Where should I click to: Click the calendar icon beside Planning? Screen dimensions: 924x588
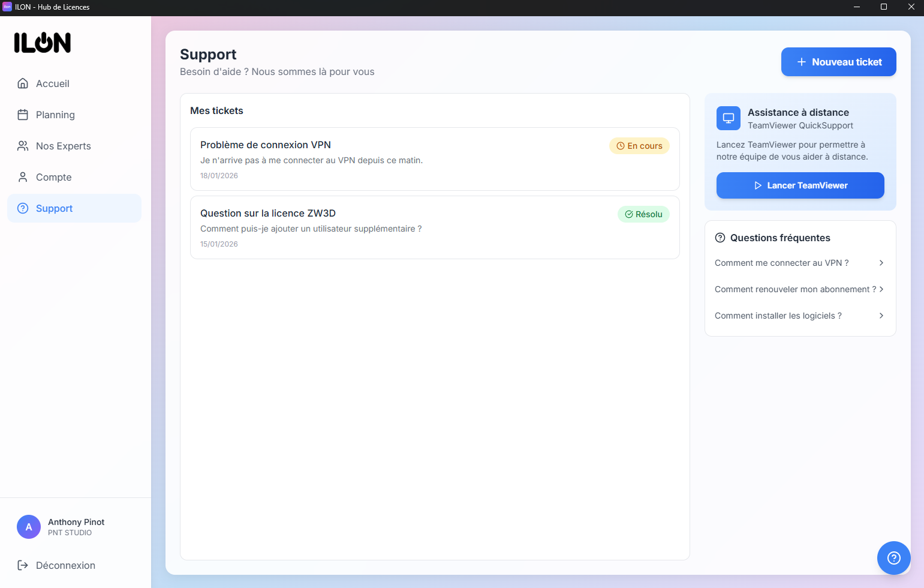point(23,115)
